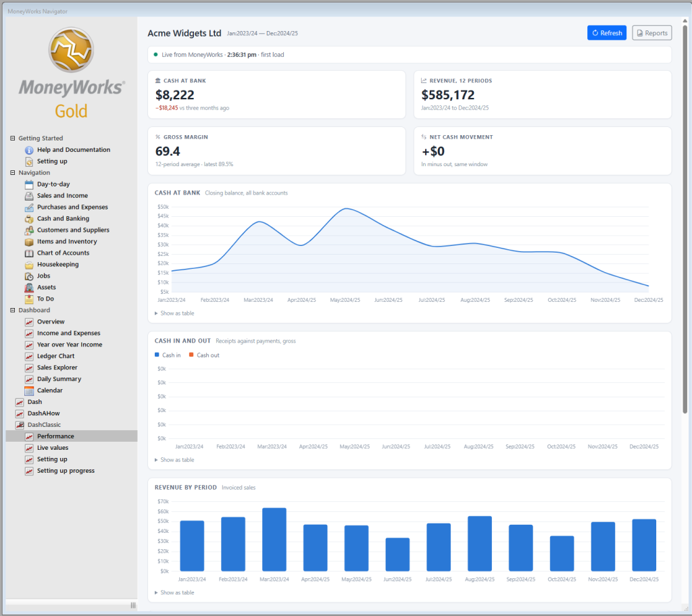Click the Mar:2023/24 revenue bar
692x616 pixels.
coord(274,539)
